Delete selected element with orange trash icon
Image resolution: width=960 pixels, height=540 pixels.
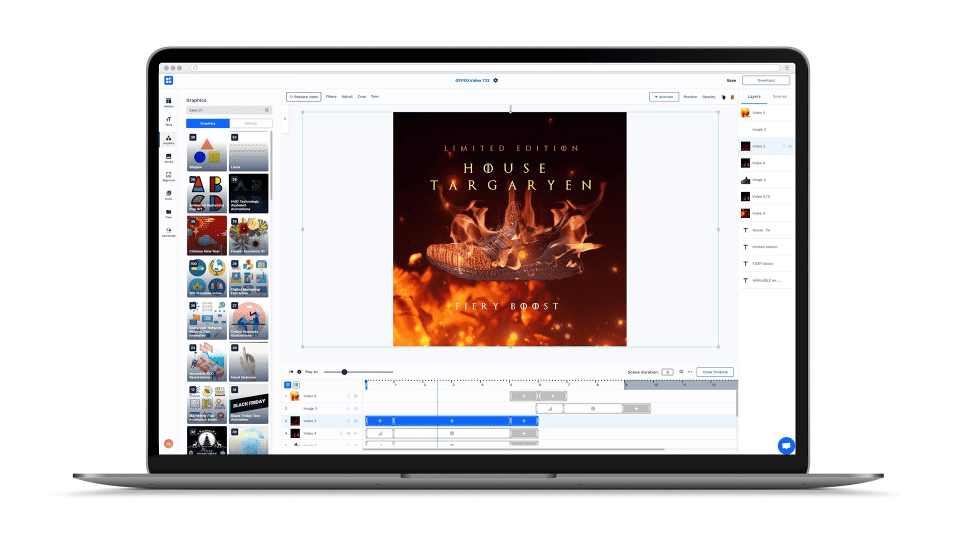click(732, 97)
